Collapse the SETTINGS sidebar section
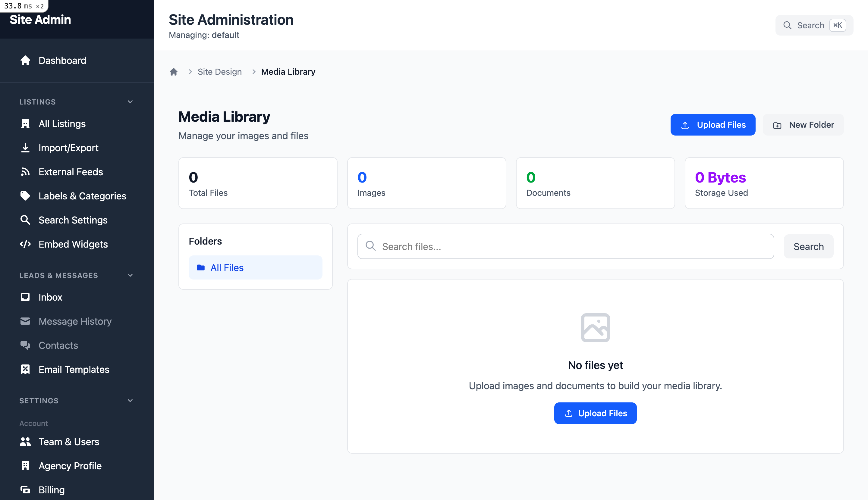 point(130,400)
